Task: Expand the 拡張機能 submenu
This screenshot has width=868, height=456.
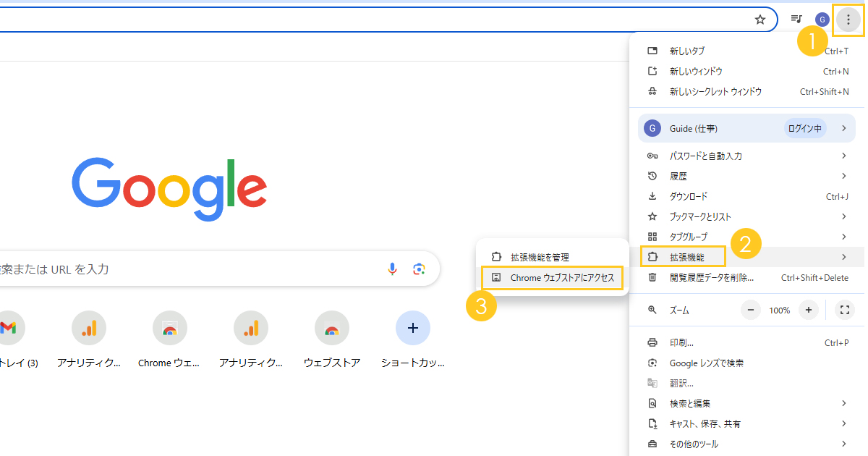Action: click(746, 257)
